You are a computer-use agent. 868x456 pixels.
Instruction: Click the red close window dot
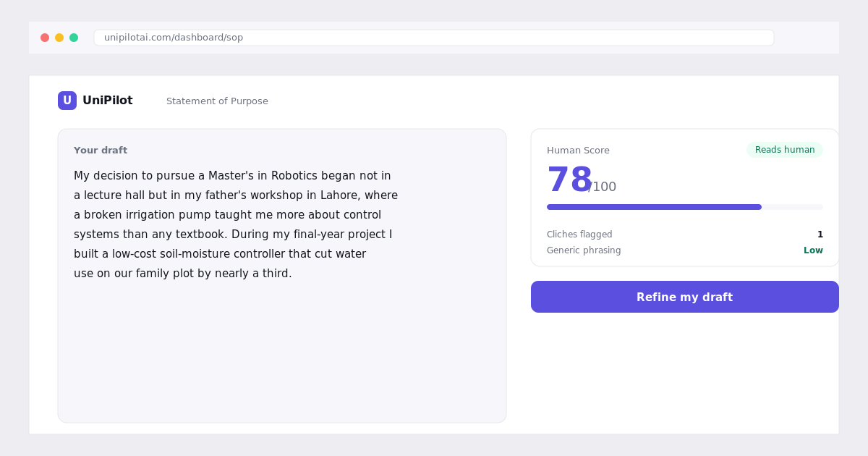pos(45,38)
